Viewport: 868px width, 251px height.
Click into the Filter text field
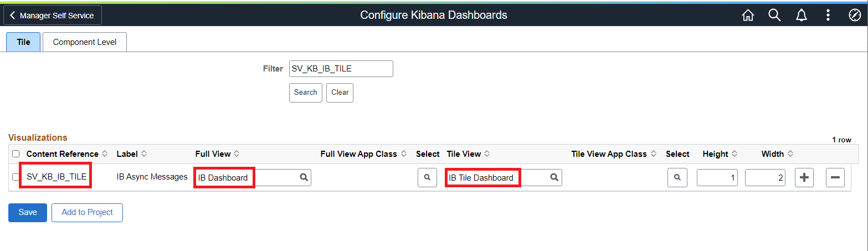[x=341, y=69]
